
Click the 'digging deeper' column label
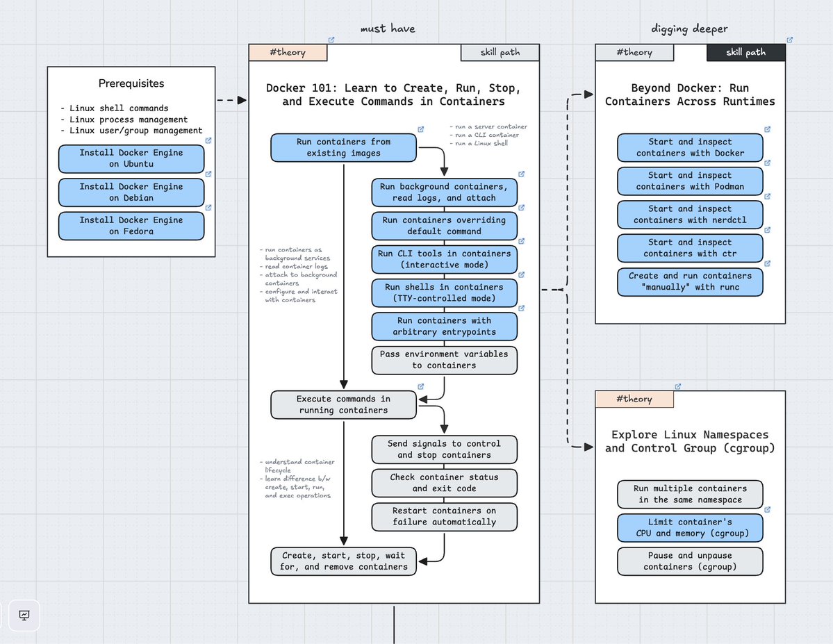(690, 28)
